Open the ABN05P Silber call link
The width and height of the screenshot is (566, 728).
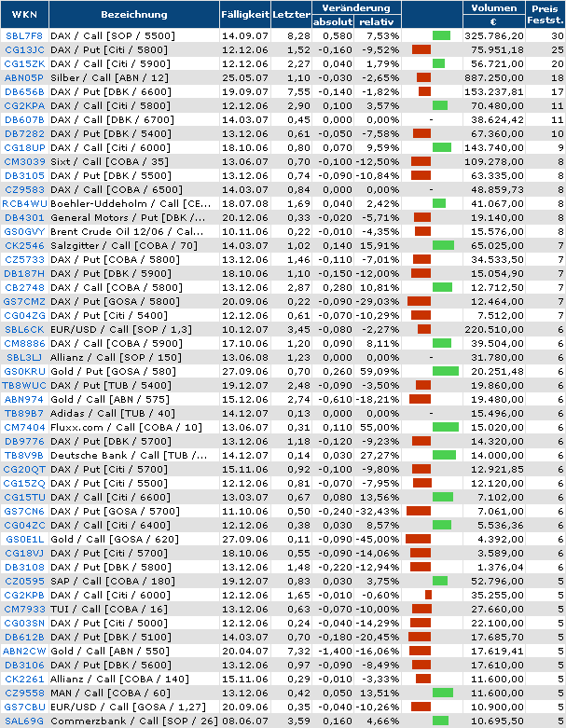click(24, 78)
